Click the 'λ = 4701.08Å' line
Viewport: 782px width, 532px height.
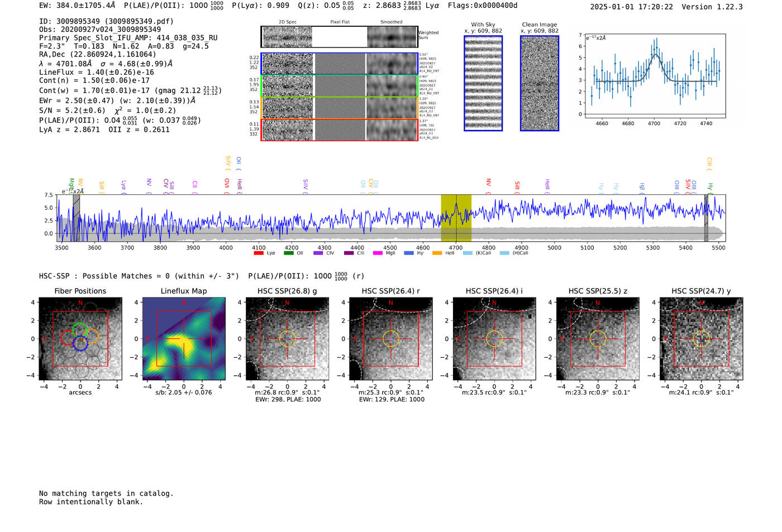106,64
